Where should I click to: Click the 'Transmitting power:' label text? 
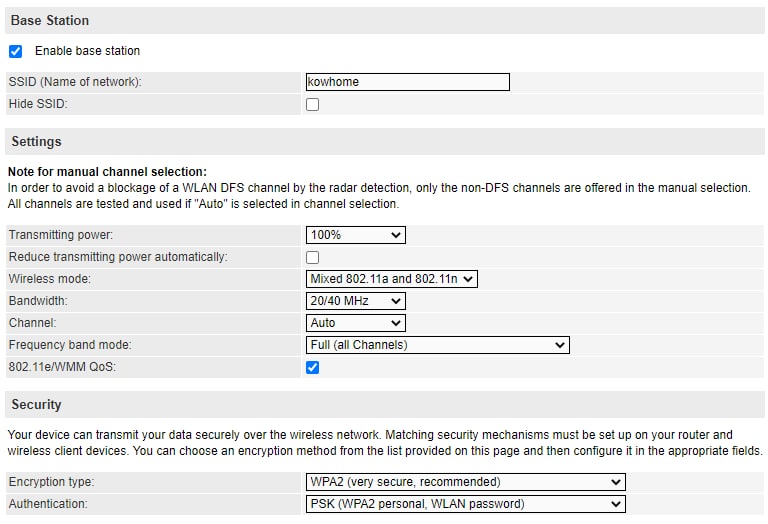click(x=61, y=235)
